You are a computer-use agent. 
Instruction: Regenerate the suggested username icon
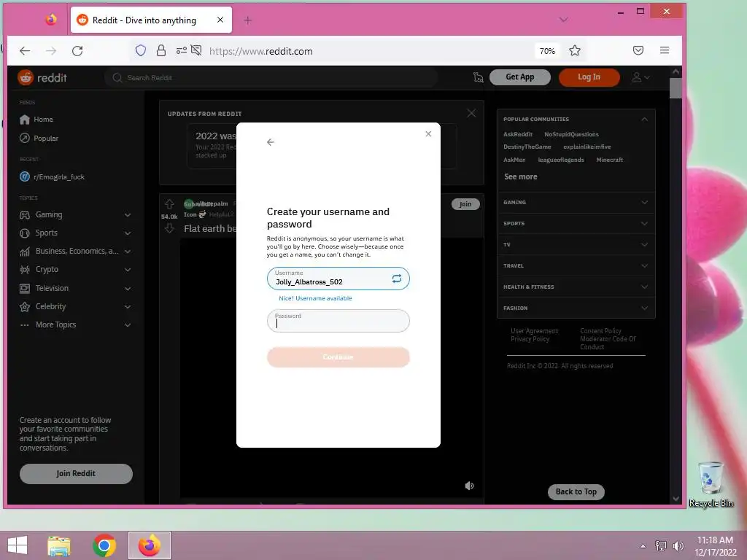396,279
